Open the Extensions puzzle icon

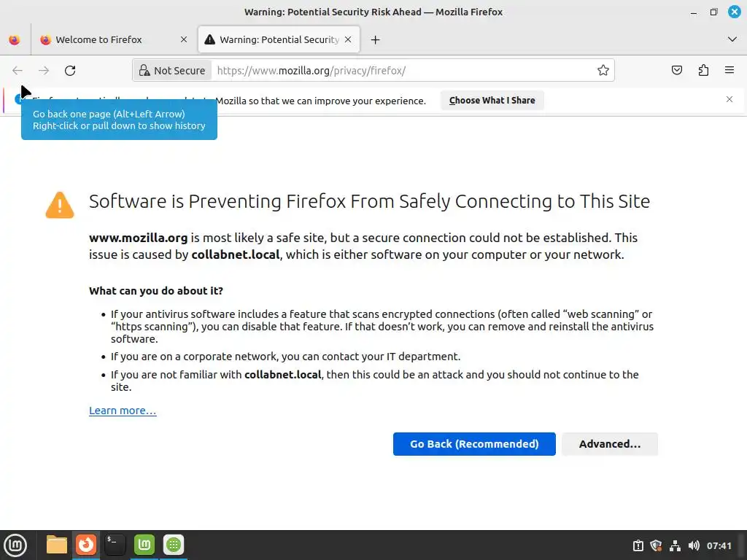(703, 71)
